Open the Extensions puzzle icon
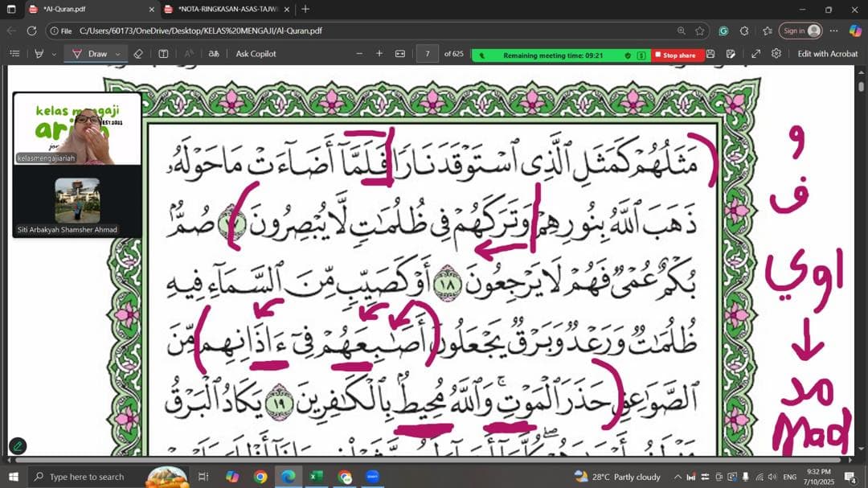Screen dimensions: 868x488 click(x=744, y=31)
